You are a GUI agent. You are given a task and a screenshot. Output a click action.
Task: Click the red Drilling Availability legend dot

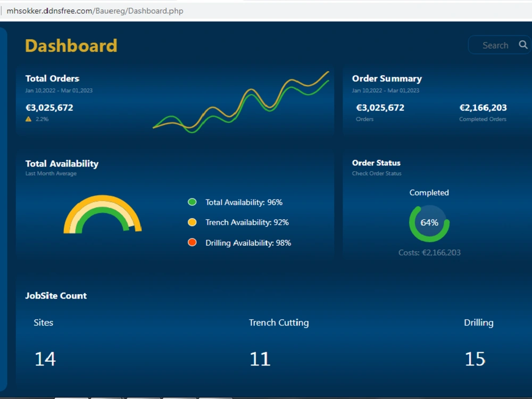192,243
